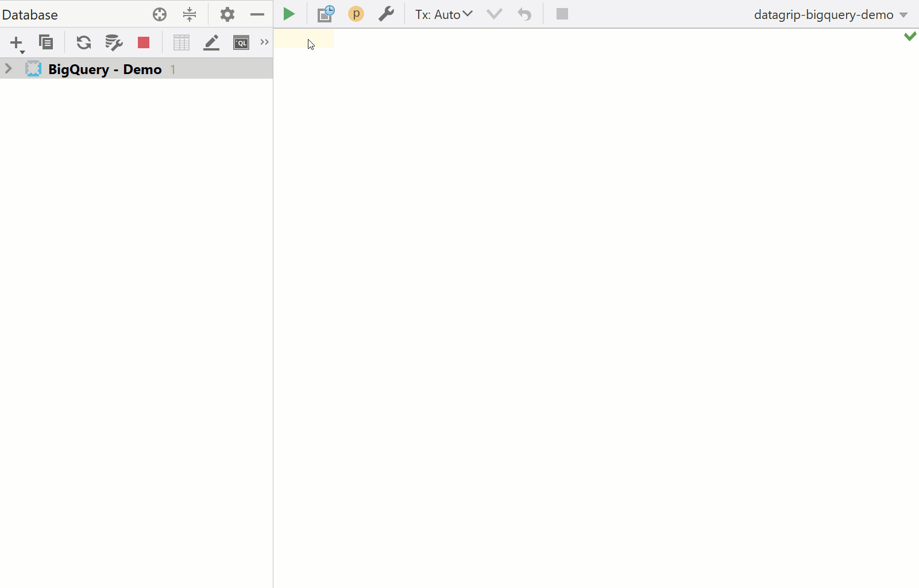The height and width of the screenshot is (588, 919).
Task: Open the Tx: Auto transaction dropdown
Action: pyautogui.click(x=443, y=14)
